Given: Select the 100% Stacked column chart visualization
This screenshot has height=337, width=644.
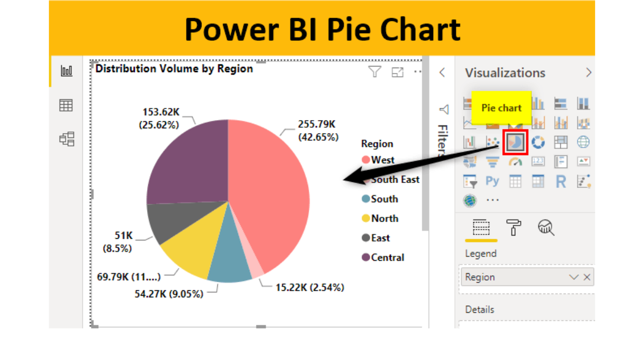Looking at the screenshot, I should point(583,103).
